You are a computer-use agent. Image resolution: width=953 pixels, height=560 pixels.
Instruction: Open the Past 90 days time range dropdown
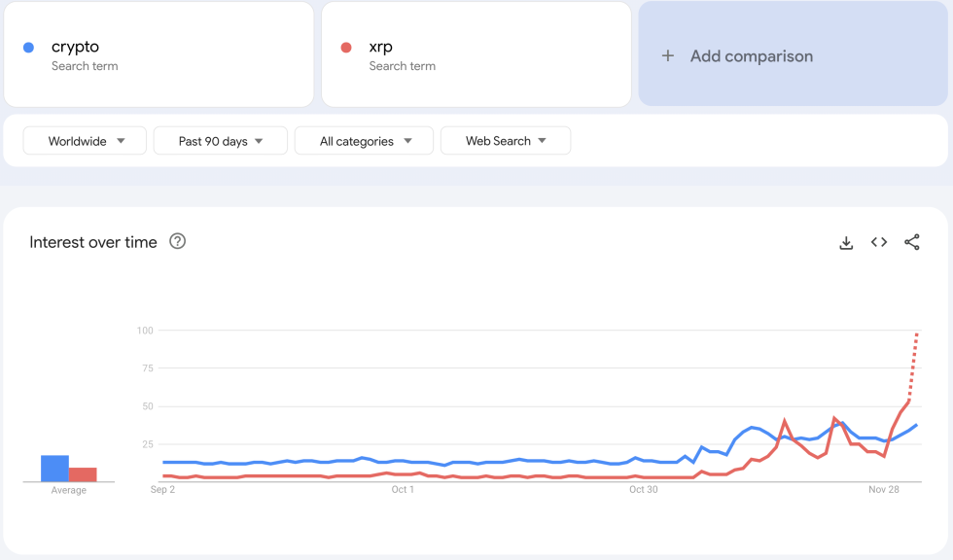pos(221,141)
